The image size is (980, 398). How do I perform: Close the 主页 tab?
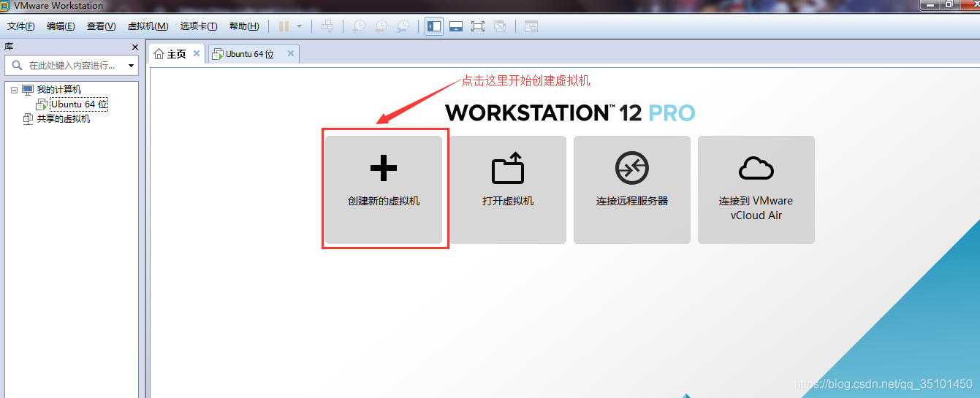click(197, 54)
